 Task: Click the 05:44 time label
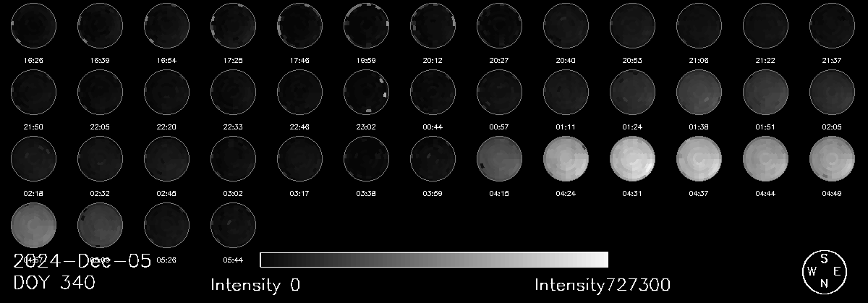click(x=233, y=259)
